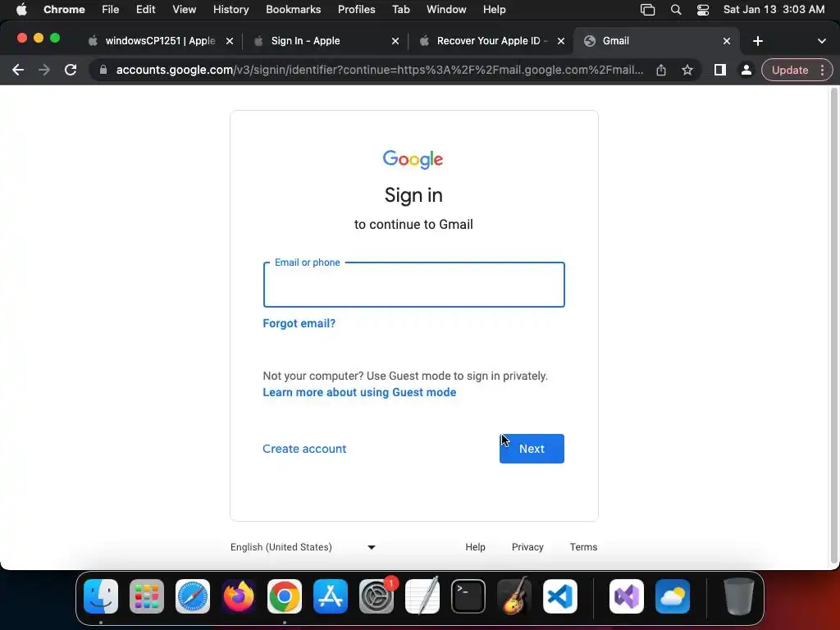The width and height of the screenshot is (840, 630).
Task: Open the Window menu
Action: [446, 10]
